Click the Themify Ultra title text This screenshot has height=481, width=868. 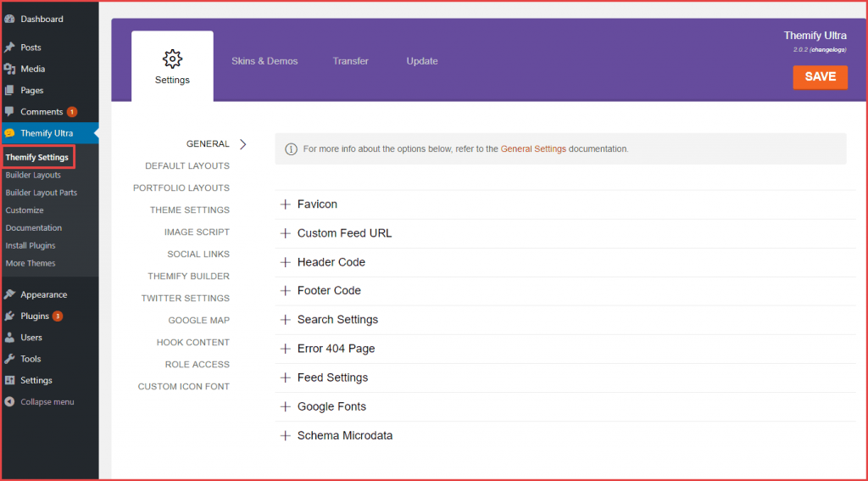point(815,36)
